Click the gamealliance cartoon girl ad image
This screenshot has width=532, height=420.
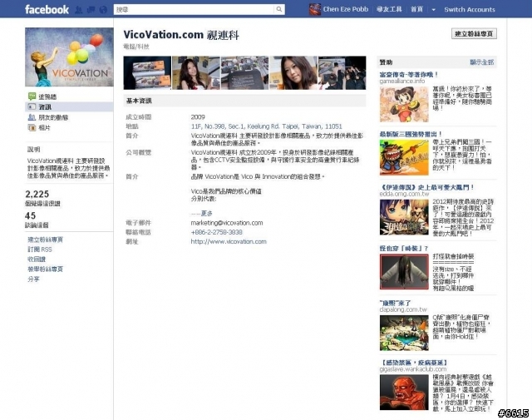click(x=404, y=104)
